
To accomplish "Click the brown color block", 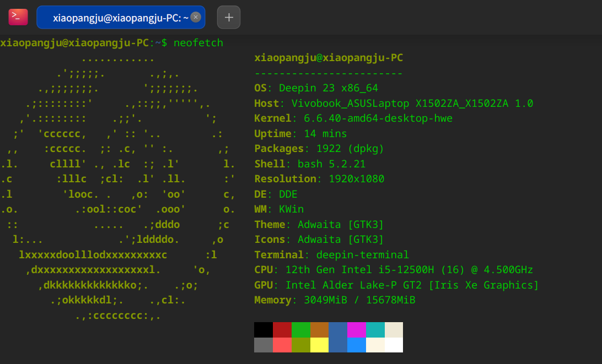I will (x=319, y=330).
